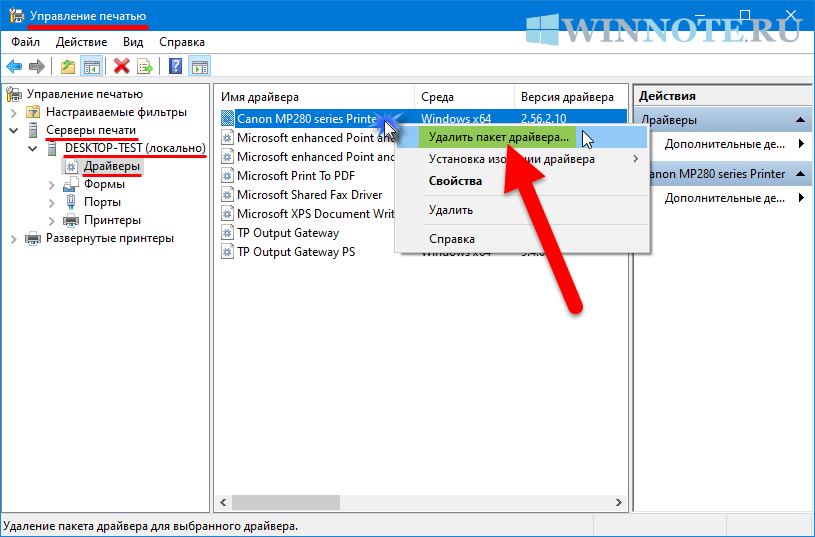Open the Вид menu

133,42
